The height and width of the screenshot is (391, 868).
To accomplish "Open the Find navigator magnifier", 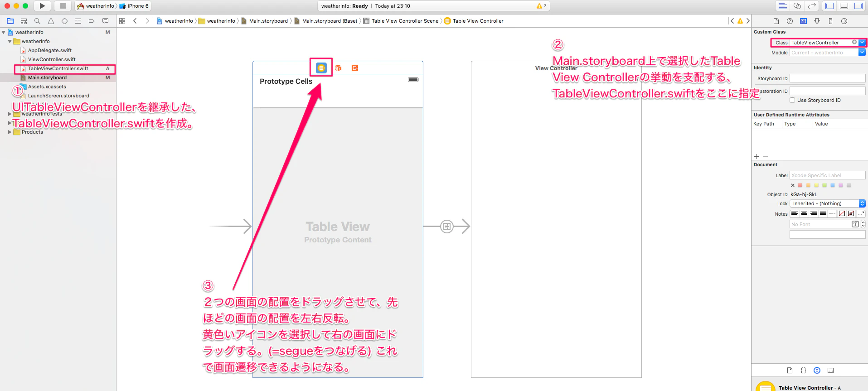I will point(37,21).
